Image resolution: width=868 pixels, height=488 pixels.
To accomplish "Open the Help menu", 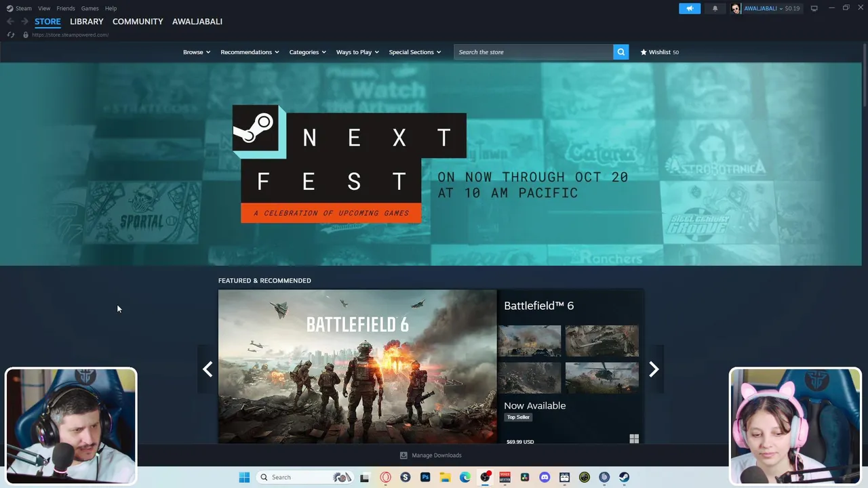I will point(111,8).
